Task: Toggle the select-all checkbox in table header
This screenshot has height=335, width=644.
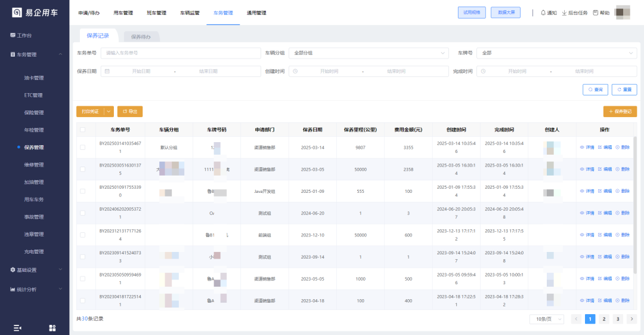Action: pos(82,130)
